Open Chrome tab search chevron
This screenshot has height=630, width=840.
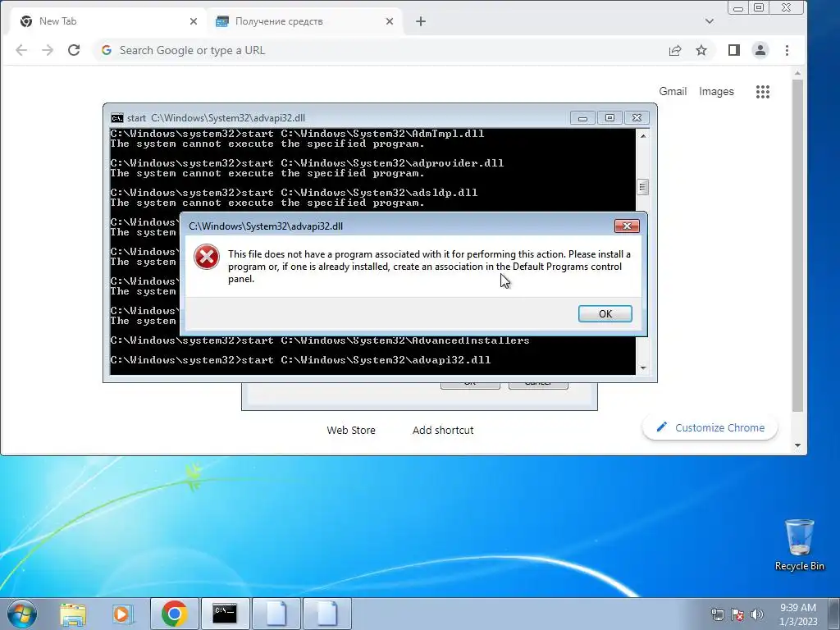point(710,21)
